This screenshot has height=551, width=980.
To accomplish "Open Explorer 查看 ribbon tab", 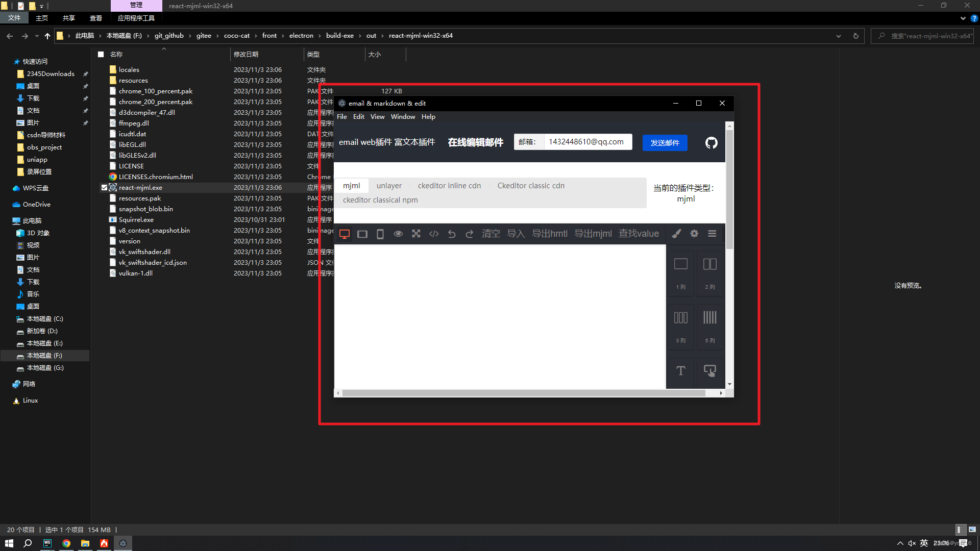I will click(x=96, y=18).
